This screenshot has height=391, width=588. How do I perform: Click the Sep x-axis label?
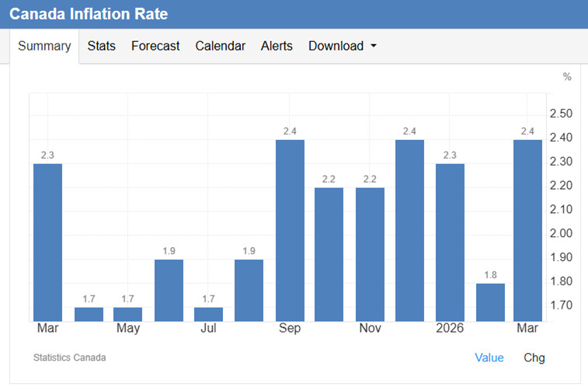290,328
